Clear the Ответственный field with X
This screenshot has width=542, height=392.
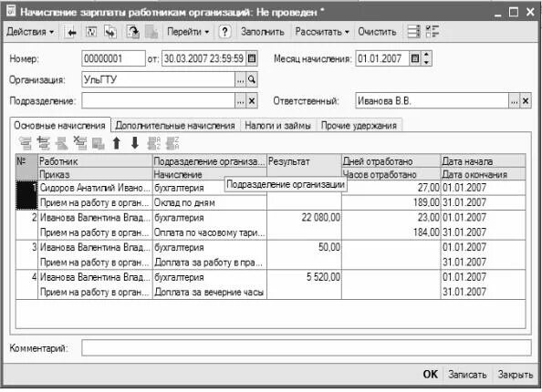526,101
